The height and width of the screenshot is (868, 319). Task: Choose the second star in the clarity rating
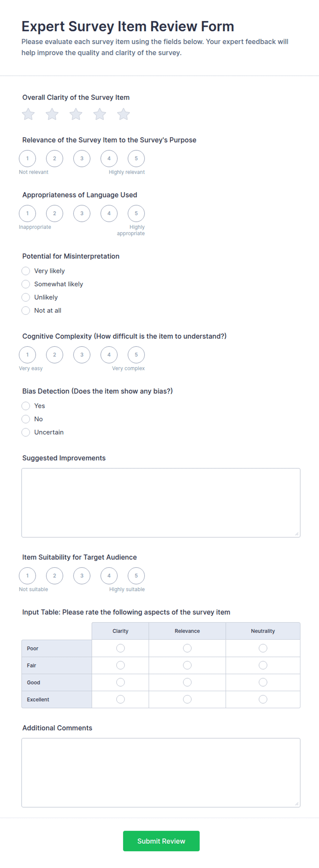(52, 114)
